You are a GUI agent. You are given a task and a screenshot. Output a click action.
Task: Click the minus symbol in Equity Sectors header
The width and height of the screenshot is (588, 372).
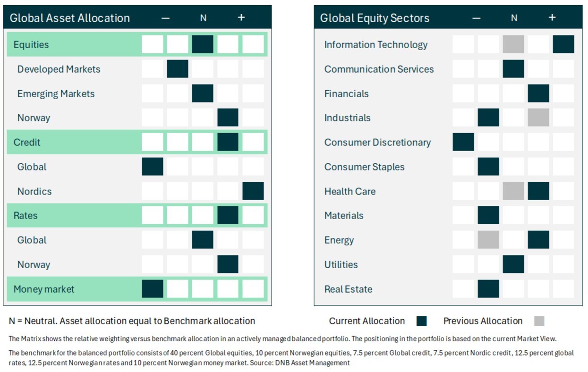476,18
